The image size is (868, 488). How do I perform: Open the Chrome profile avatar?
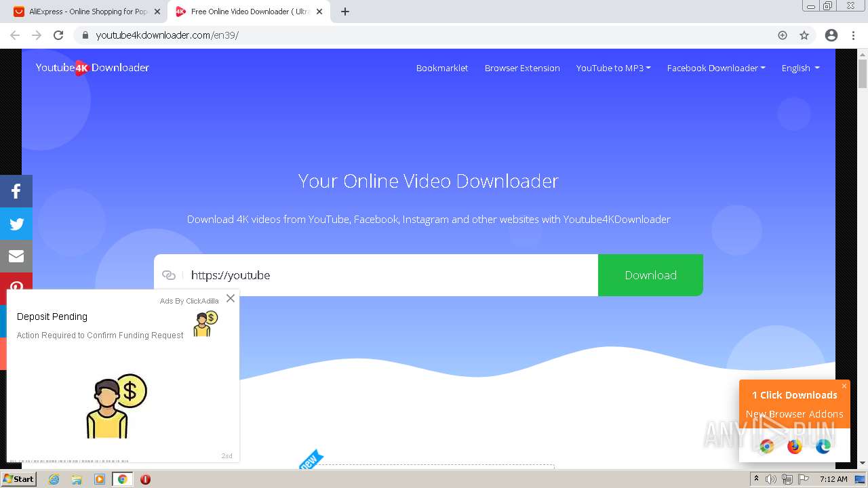point(831,35)
